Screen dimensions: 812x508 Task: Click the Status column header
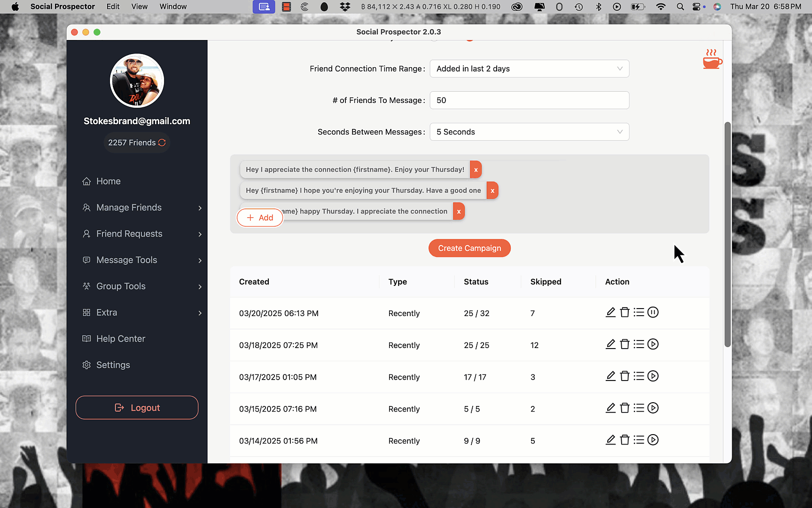coord(476,282)
